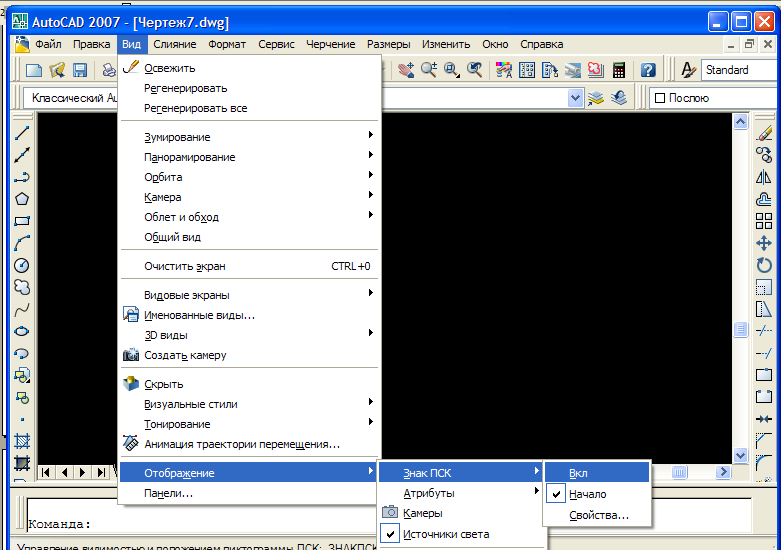The image size is (781, 550).
Task: Click the New drawing icon
Action: 34,70
